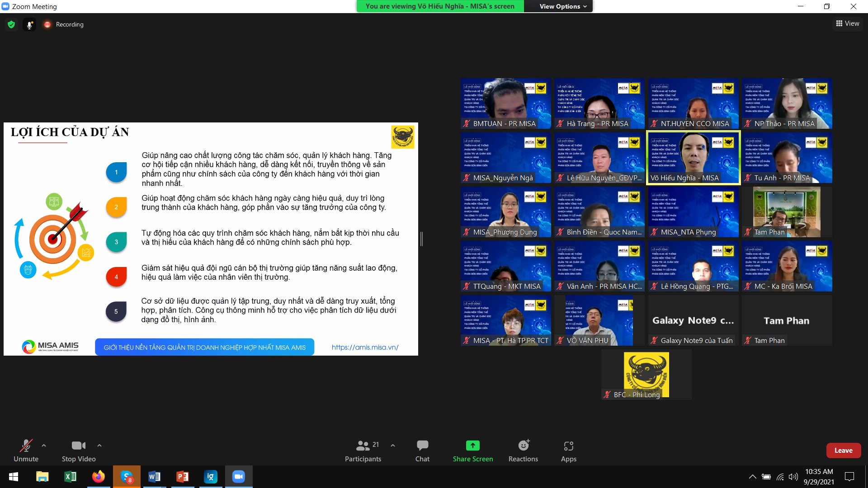Click the green encryption shield icon
The image size is (868, 488).
(11, 24)
